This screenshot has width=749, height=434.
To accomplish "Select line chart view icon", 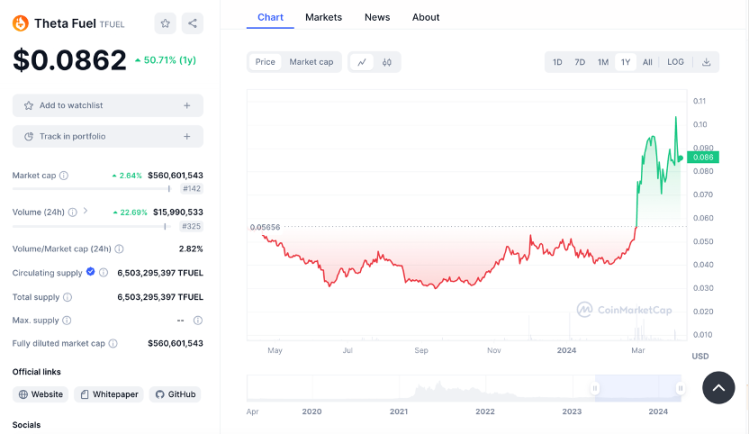I will [x=362, y=62].
